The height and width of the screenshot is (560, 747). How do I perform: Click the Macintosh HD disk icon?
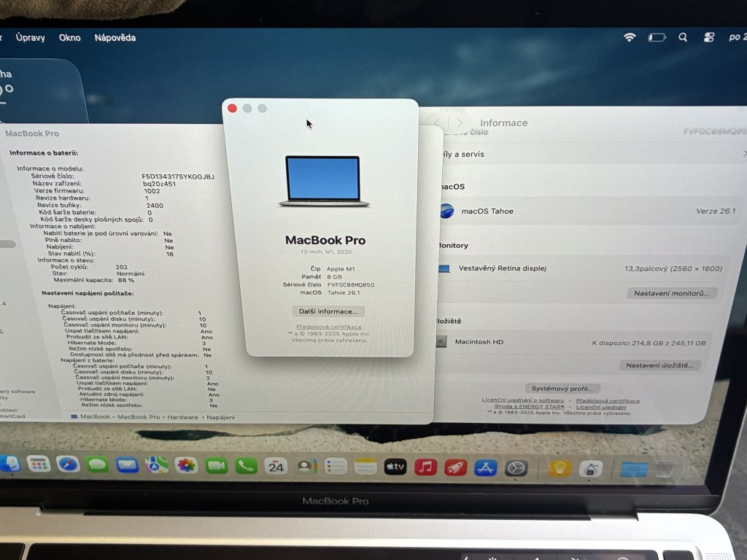click(441, 341)
